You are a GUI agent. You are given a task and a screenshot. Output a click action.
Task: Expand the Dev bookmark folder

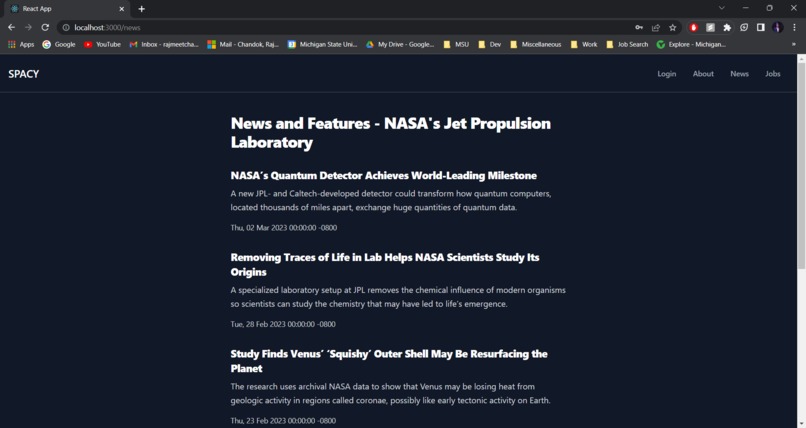click(489, 45)
